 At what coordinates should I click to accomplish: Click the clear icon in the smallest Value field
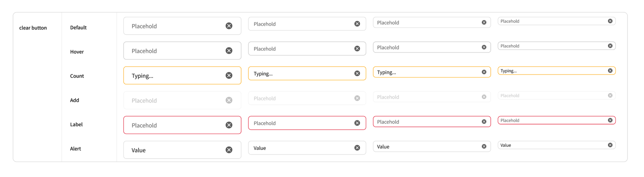pyautogui.click(x=610, y=145)
